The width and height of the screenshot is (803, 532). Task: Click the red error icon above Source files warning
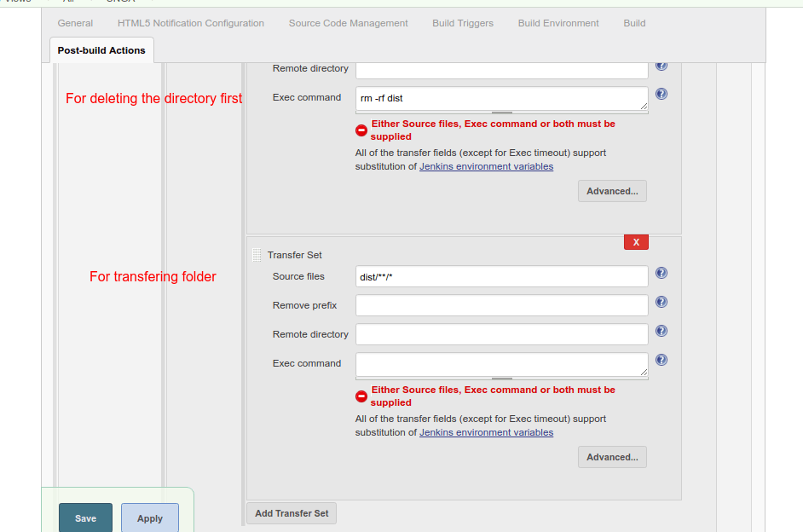(x=361, y=130)
